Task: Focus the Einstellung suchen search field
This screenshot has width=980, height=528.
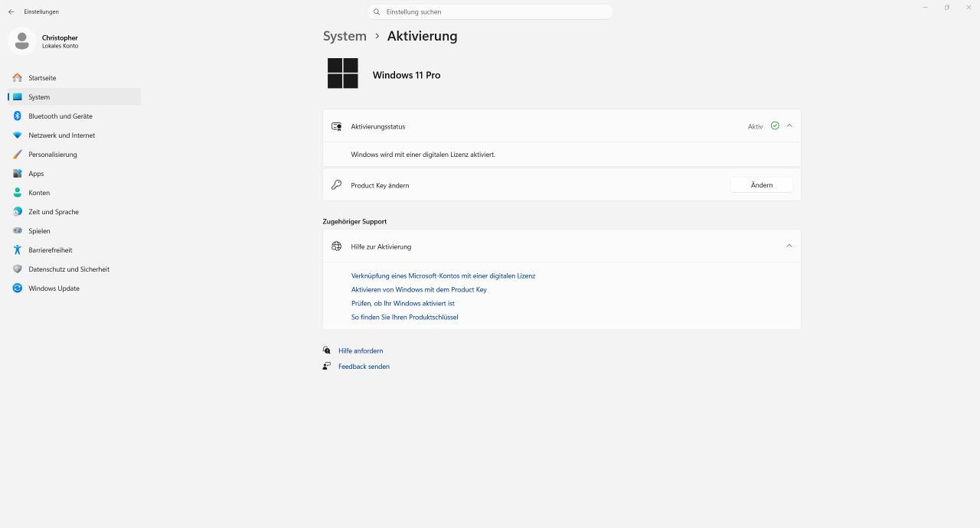Action: coord(490,11)
